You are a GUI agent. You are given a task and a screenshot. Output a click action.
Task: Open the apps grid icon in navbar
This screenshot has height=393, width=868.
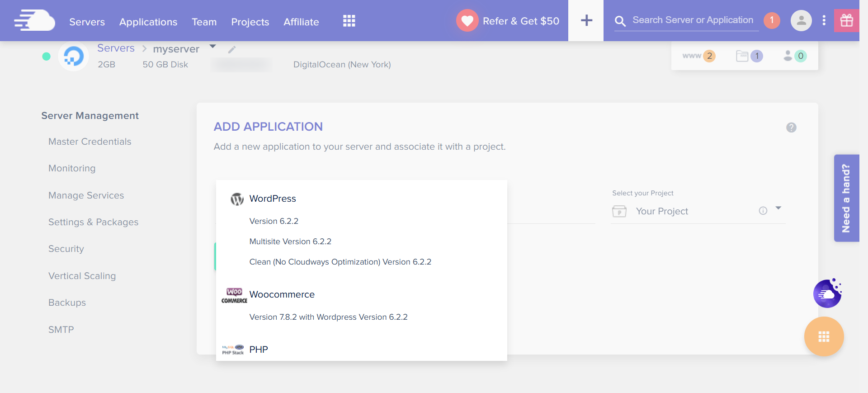[349, 21]
